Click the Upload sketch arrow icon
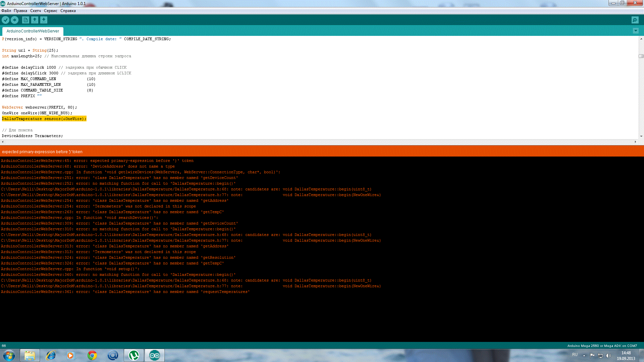Viewport: 644px width, 362px height. pyautogui.click(x=14, y=20)
